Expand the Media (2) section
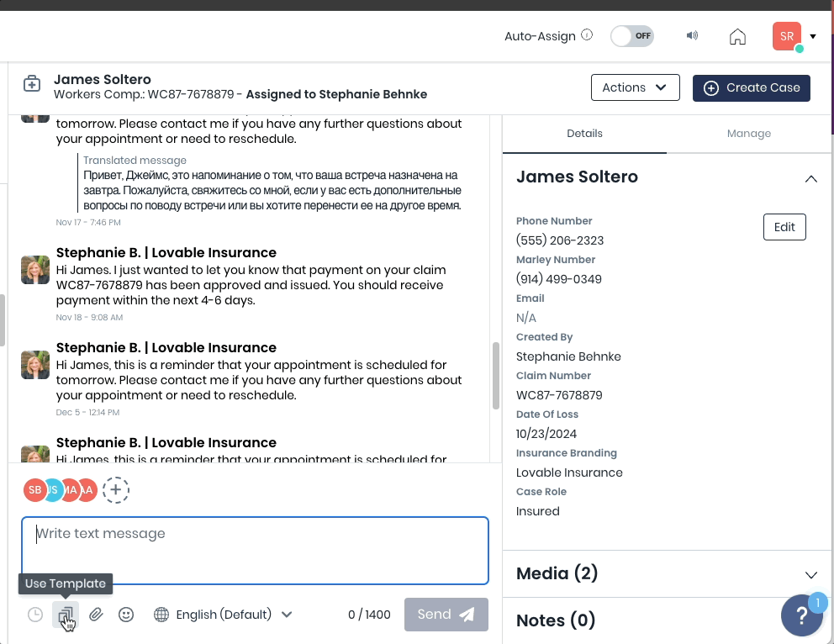The height and width of the screenshot is (644, 834). (810, 574)
